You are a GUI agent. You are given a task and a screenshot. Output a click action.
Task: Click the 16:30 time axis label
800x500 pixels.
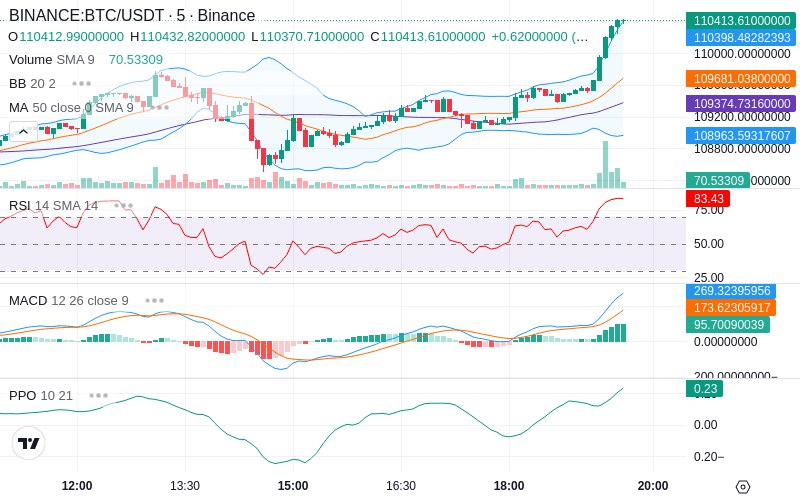[x=401, y=486]
